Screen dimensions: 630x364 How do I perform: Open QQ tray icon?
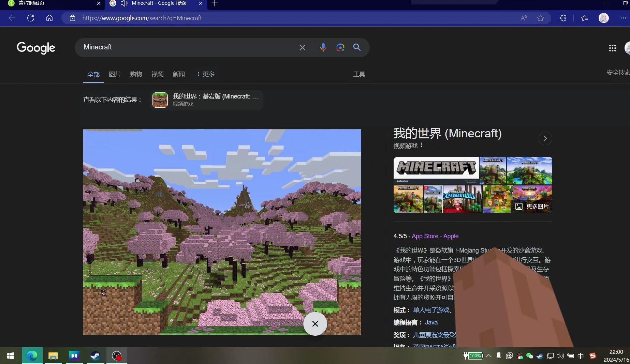coord(519,356)
